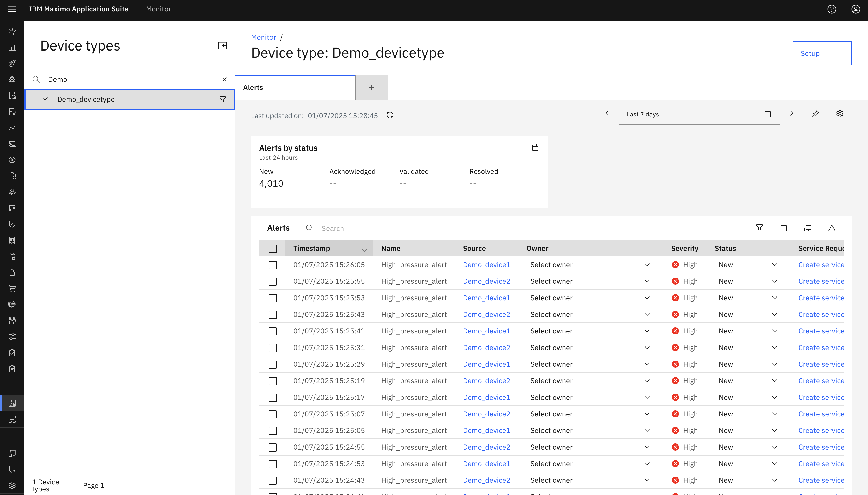The width and height of the screenshot is (868, 495).
Task: Check the alert row at 15:25:43
Action: [273, 315]
